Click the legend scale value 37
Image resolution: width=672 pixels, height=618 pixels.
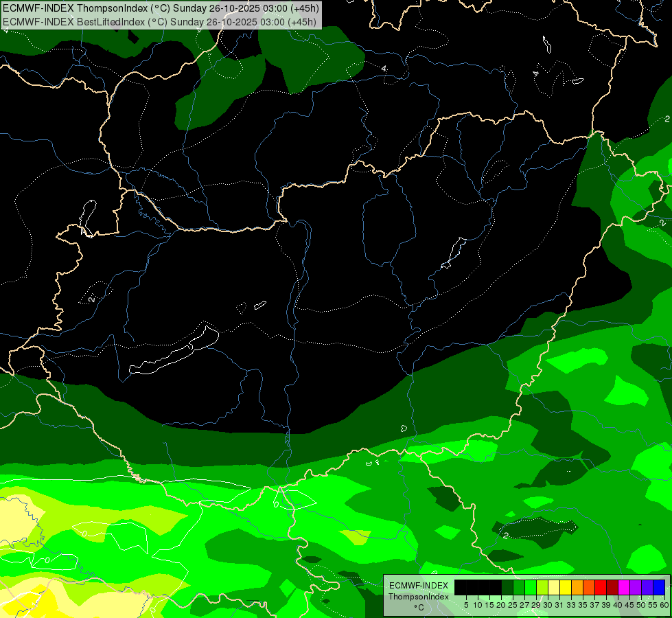point(594,605)
